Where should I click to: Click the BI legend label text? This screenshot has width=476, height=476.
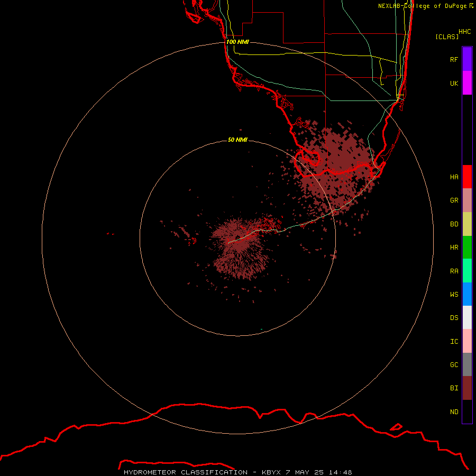[x=454, y=388]
